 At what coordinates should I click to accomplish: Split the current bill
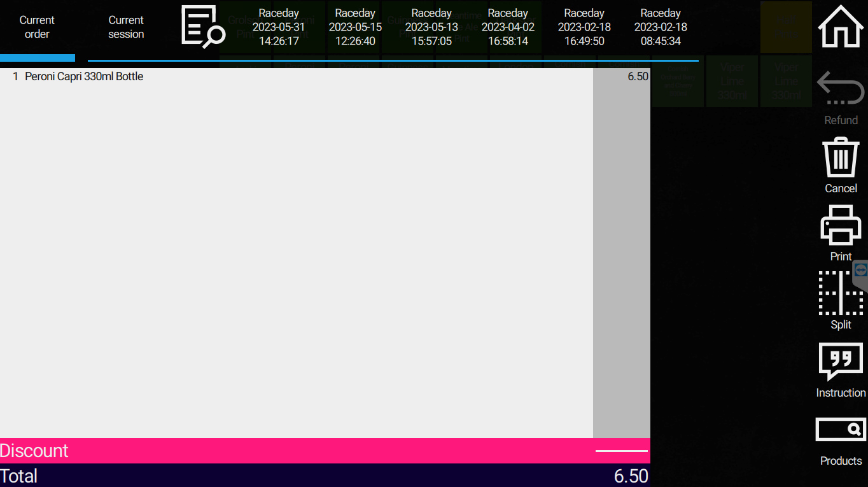coord(841,293)
